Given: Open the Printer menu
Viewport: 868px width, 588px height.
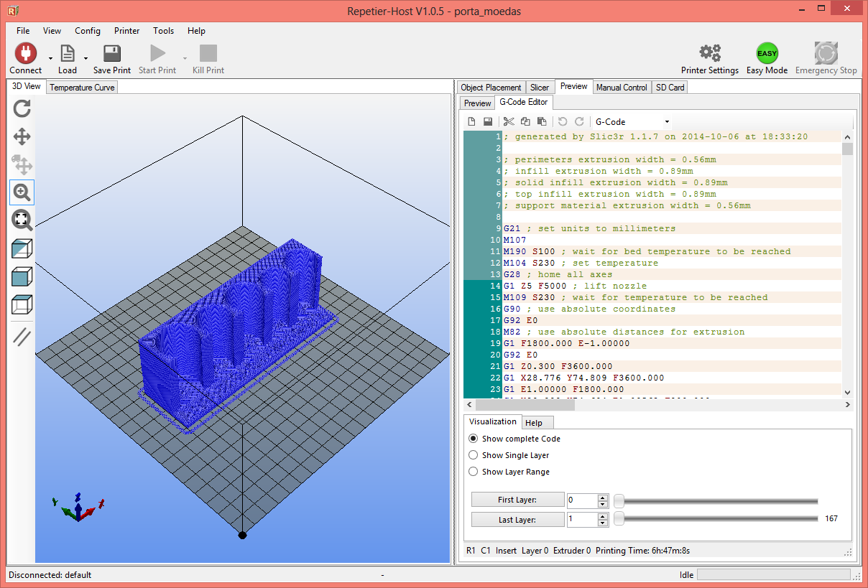Looking at the screenshot, I should [x=127, y=31].
